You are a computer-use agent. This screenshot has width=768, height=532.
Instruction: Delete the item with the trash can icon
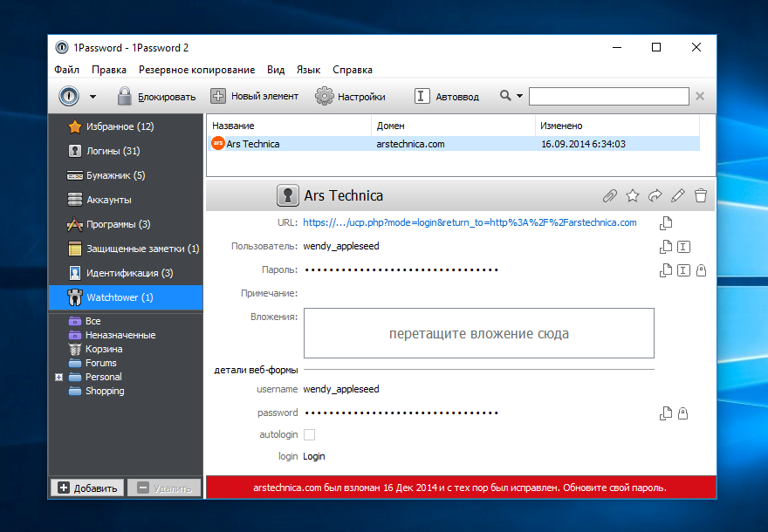(x=701, y=195)
